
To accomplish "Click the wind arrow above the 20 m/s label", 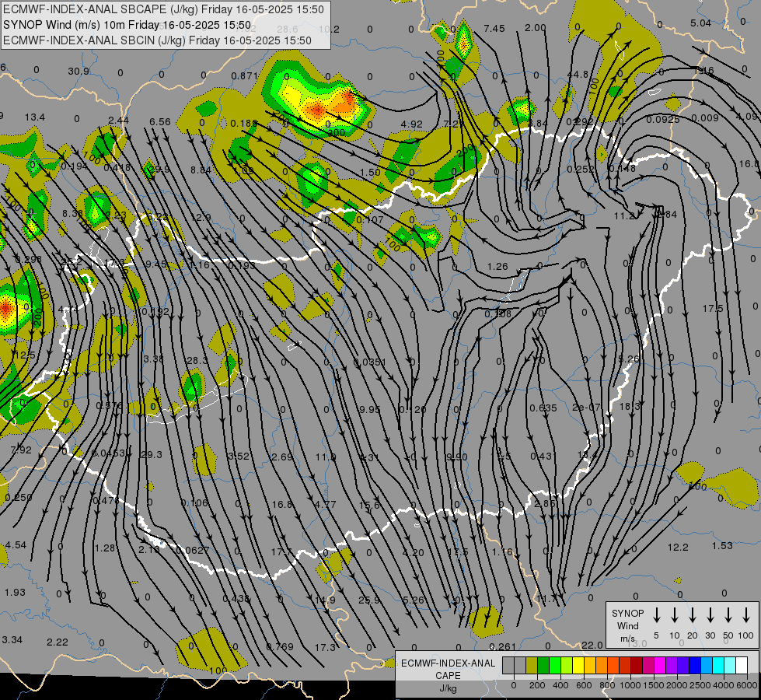I will point(693,615).
